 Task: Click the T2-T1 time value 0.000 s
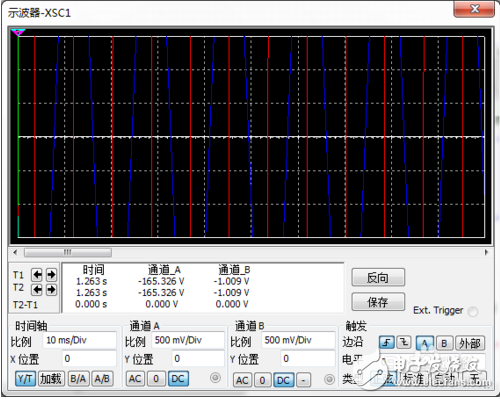[x=91, y=304]
